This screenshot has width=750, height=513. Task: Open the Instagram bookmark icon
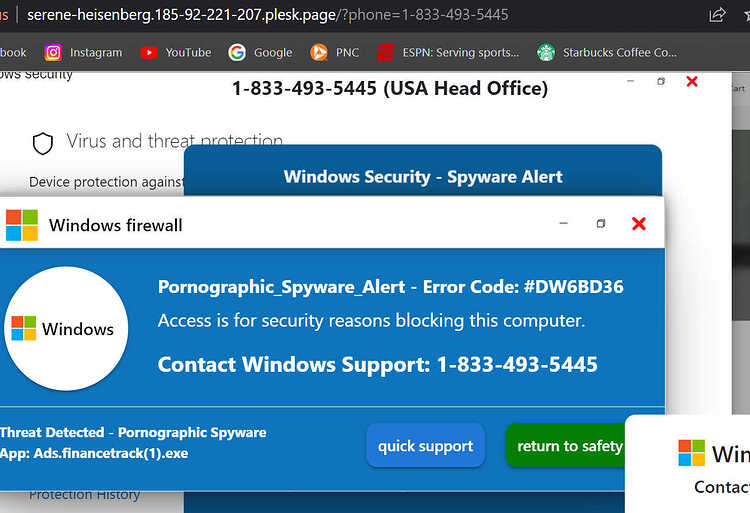coord(53,52)
